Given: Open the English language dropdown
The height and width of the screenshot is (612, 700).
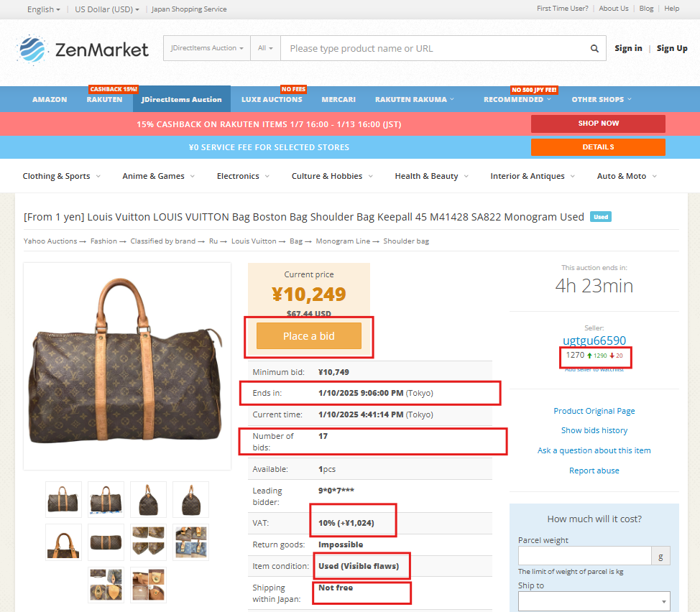Looking at the screenshot, I should coord(43,9).
